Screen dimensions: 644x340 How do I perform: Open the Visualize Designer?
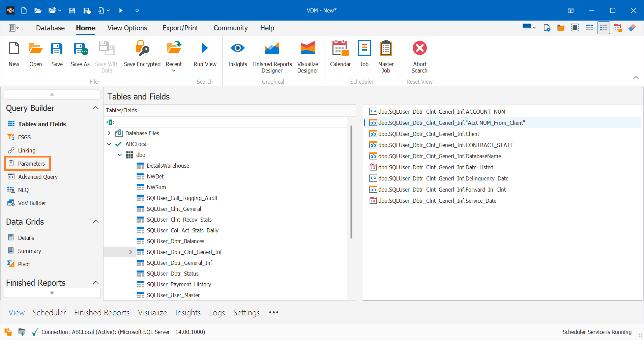(x=307, y=57)
